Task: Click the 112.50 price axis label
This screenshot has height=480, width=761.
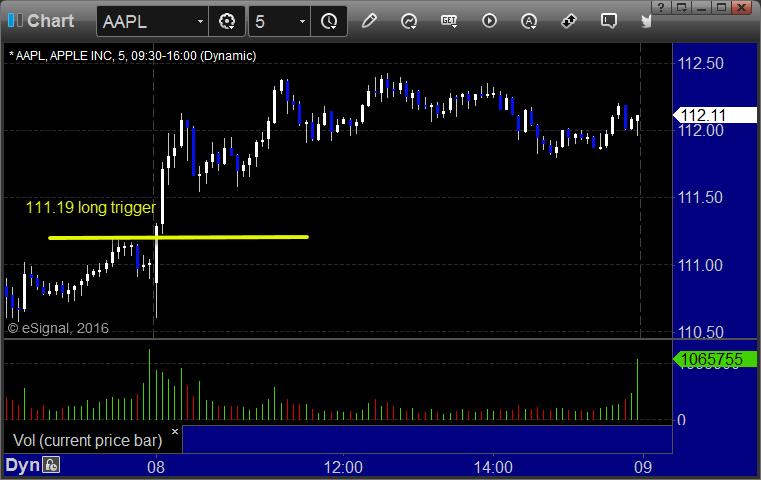Action: 700,64
